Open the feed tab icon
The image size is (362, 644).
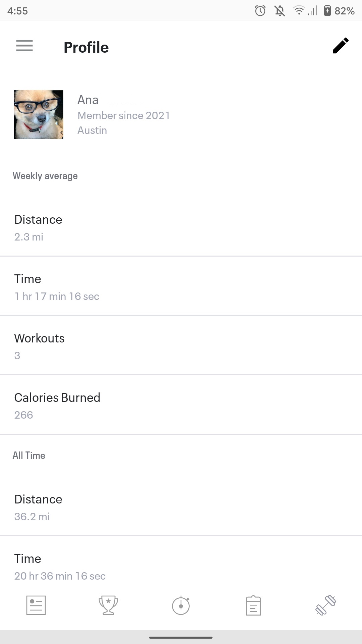(x=36, y=605)
